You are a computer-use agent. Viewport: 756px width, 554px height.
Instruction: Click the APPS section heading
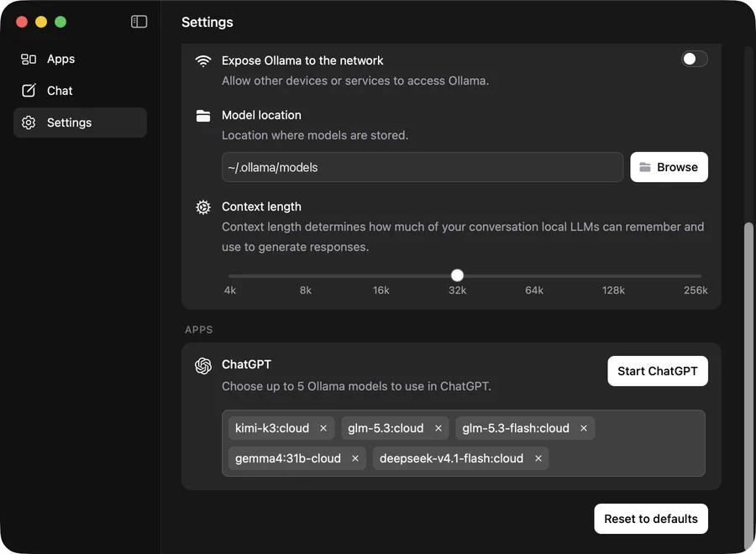point(198,330)
